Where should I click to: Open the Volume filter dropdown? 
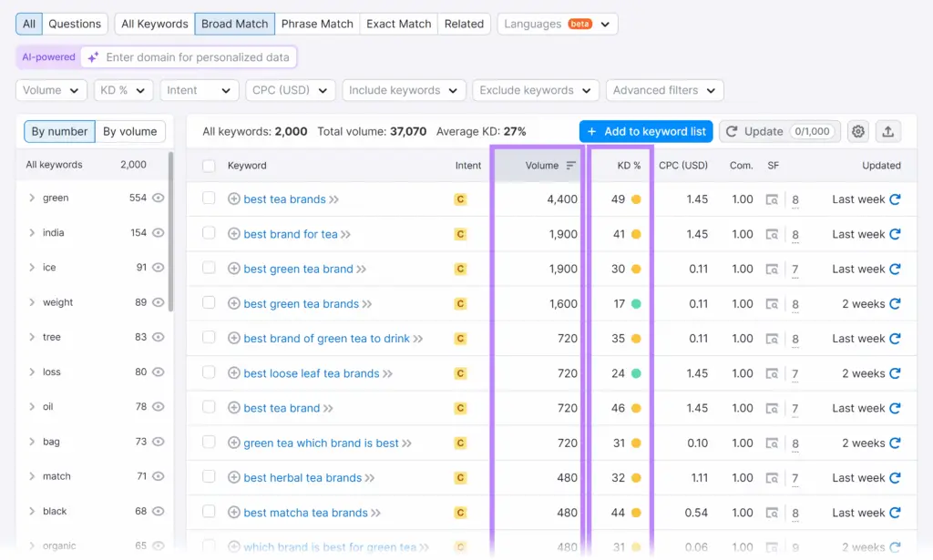pyautogui.click(x=51, y=90)
